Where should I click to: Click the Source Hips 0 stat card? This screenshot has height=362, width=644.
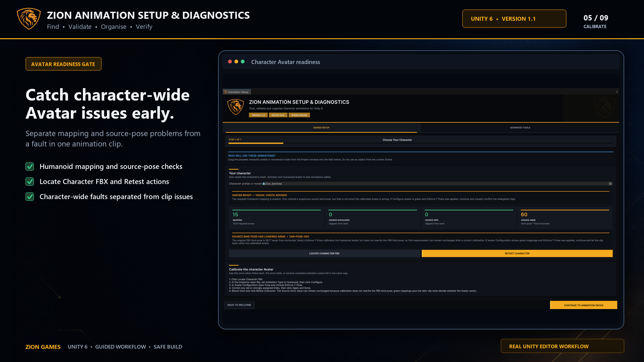click(469, 218)
